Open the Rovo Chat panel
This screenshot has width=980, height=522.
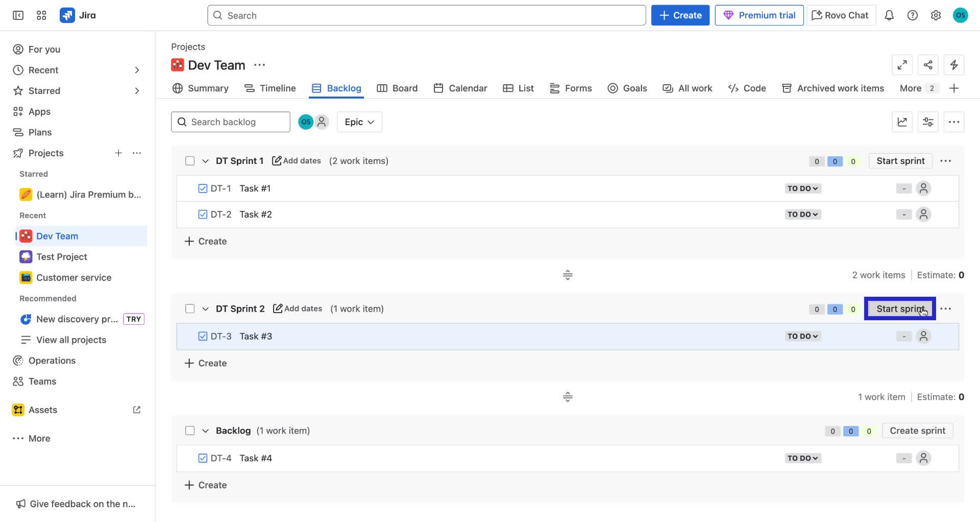(x=840, y=15)
